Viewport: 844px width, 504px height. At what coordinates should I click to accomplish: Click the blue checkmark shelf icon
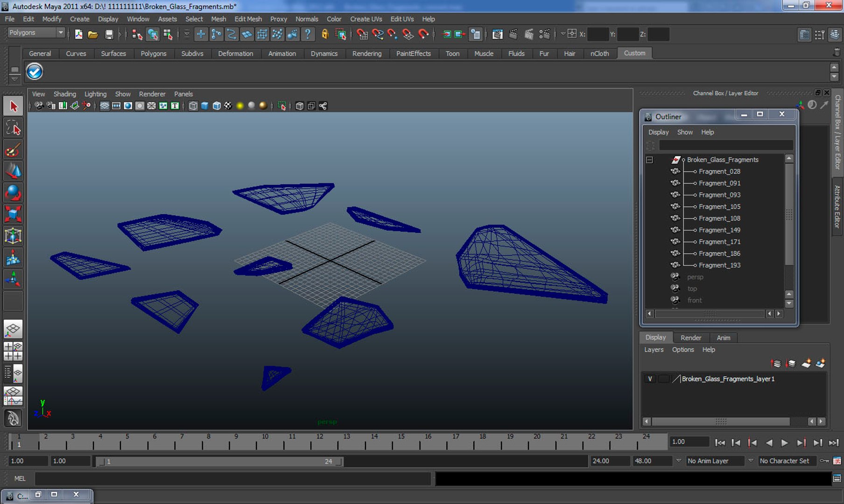point(35,71)
